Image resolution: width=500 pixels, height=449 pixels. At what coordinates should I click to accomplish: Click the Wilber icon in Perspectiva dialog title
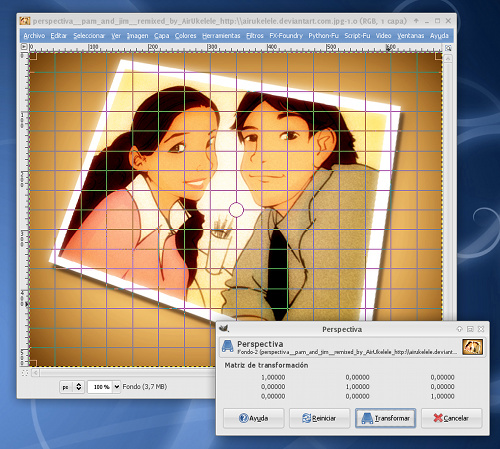[224, 329]
